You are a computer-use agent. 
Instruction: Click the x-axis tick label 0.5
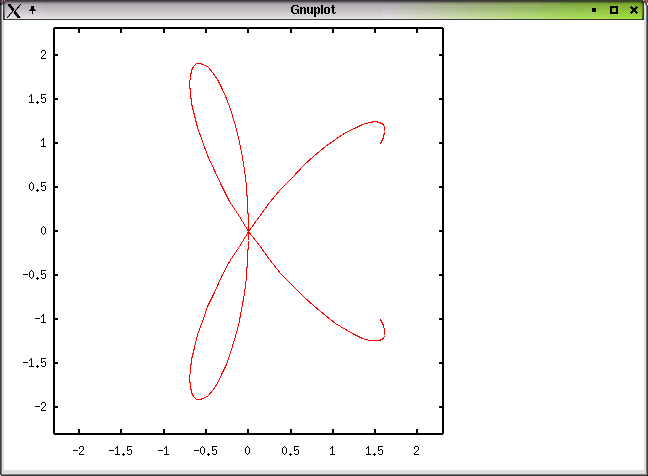point(290,451)
